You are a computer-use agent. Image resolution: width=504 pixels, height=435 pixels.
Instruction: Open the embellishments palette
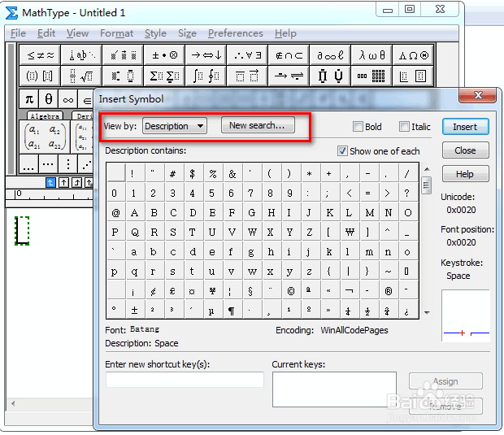point(123,55)
